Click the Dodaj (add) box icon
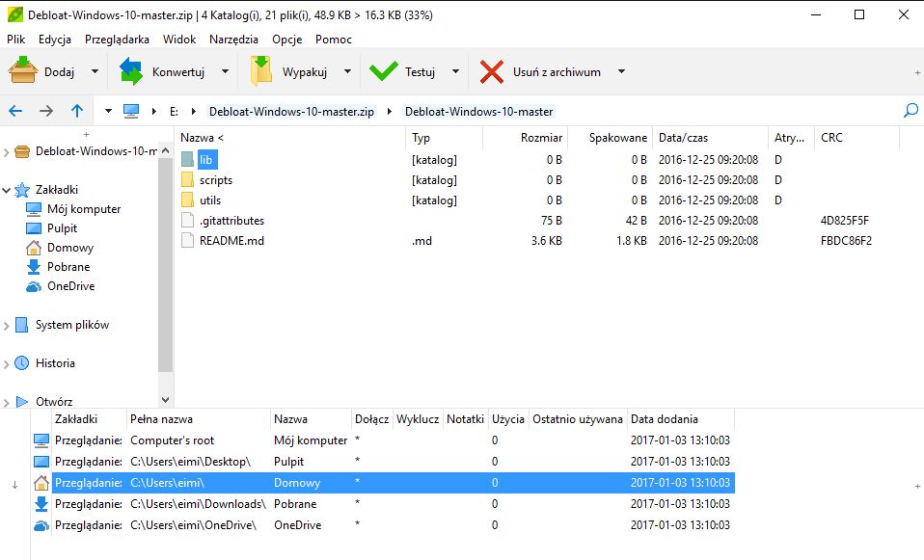 click(23, 71)
